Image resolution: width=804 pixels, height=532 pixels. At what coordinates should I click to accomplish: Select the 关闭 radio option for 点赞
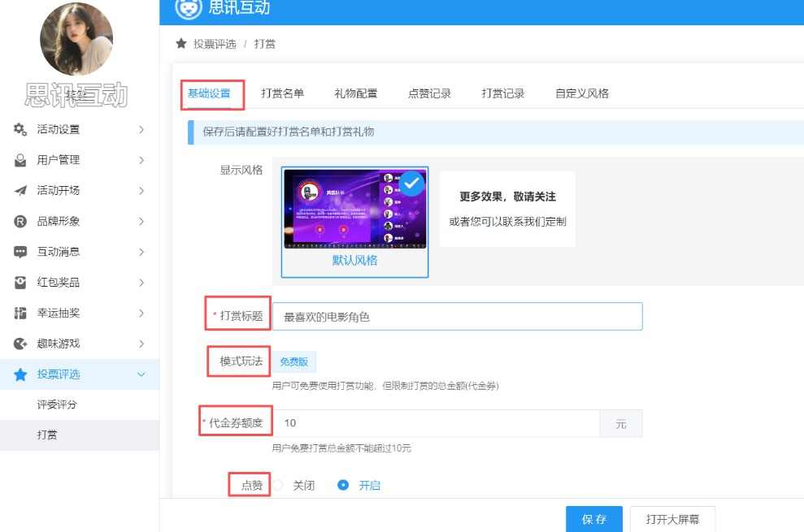[278, 485]
